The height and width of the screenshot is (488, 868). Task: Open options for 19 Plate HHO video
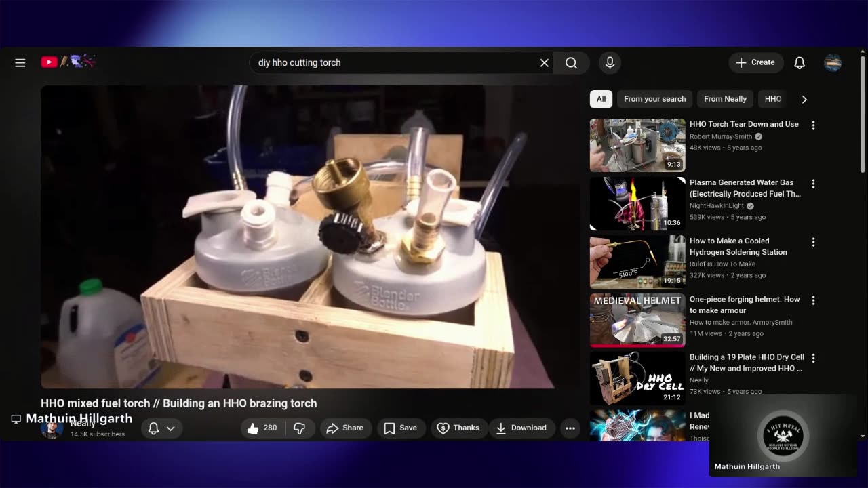[813, 358]
